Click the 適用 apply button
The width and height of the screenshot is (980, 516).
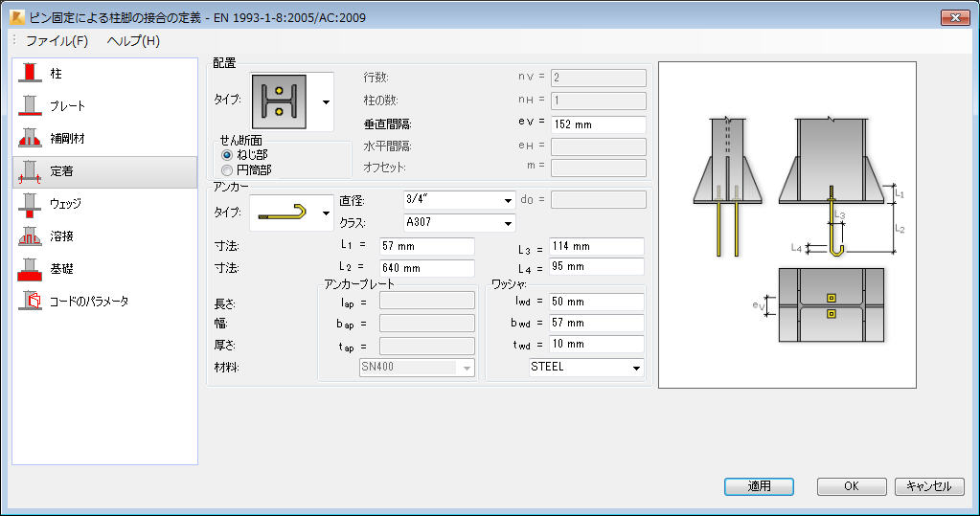click(x=759, y=486)
